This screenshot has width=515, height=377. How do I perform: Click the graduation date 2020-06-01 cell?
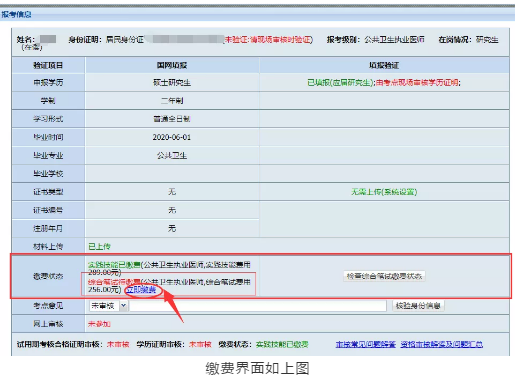point(172,137)
